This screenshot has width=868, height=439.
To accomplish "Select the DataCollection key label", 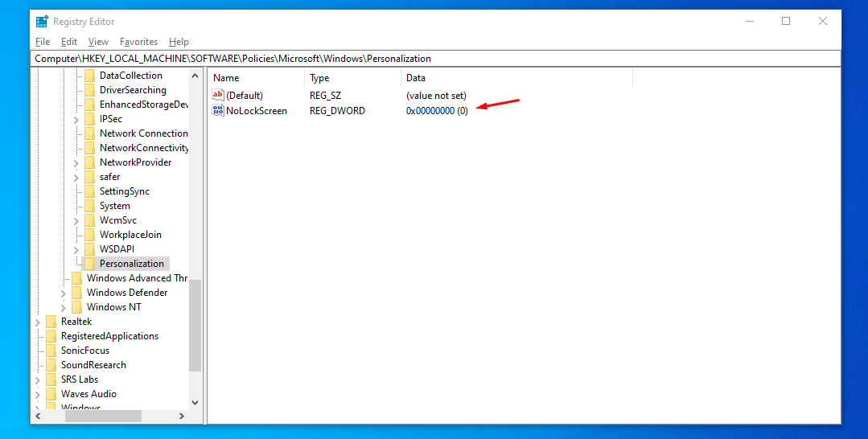I will point(131,76).
